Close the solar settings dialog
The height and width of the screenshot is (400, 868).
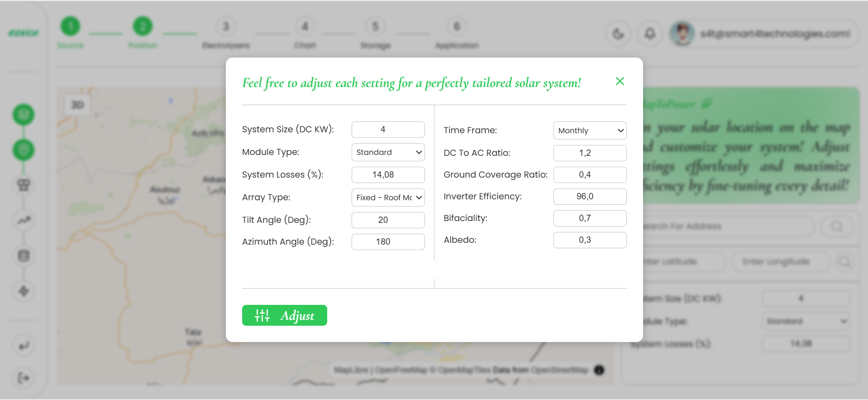[620, 82]
